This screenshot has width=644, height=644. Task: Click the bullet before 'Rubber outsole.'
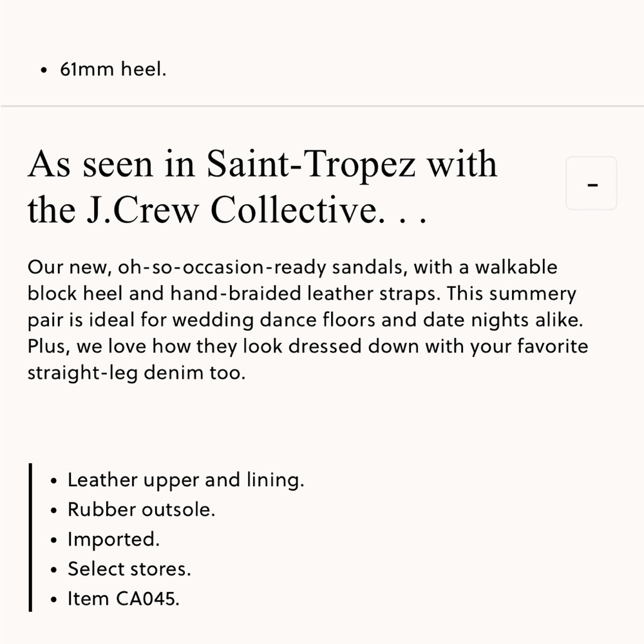coord(53,511)
